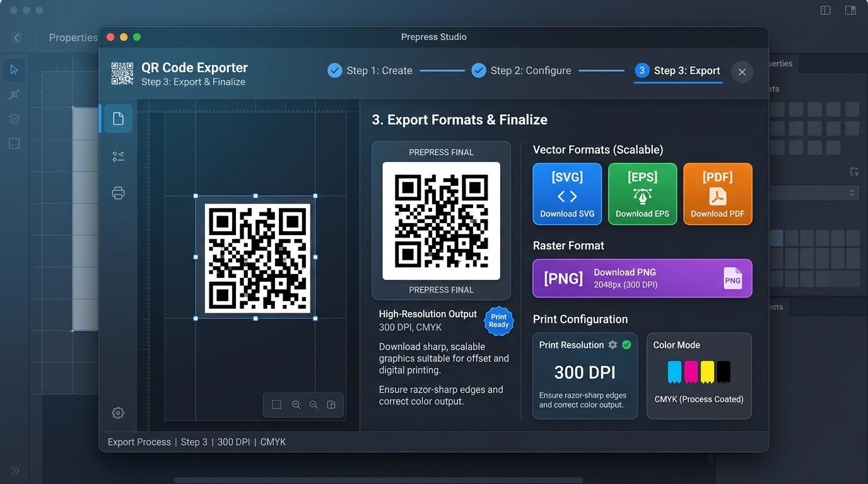Select the node transform tool in background toolbar

click(x=14, y=95)
